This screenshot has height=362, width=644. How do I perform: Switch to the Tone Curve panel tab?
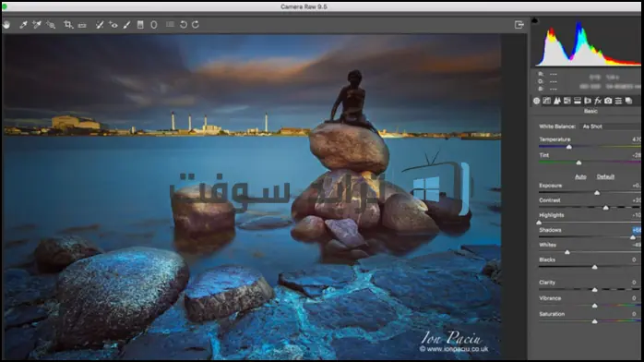click(x=546, y=101)
